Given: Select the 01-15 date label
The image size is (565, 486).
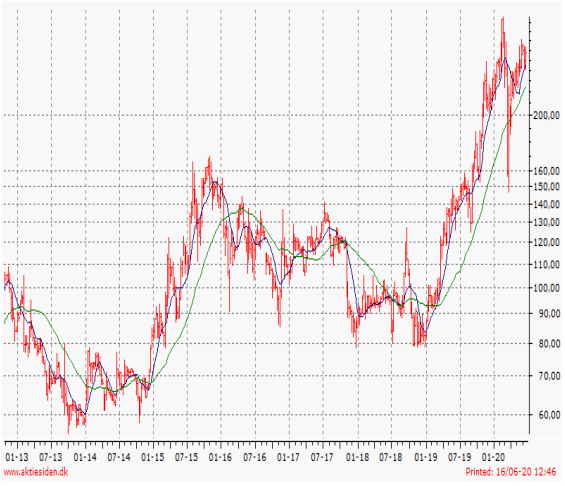Looking at the screenshot, I should (x=153, y=458).
